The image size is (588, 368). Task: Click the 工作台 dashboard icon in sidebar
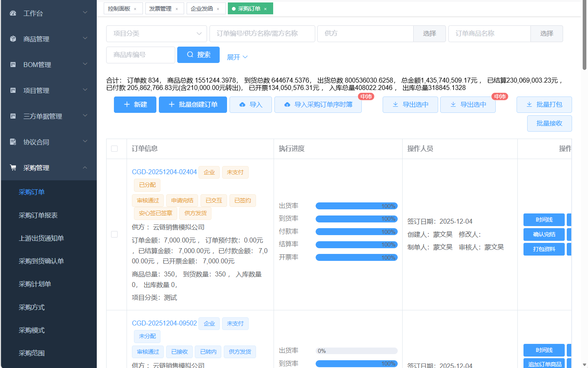(x=13, y=13)
